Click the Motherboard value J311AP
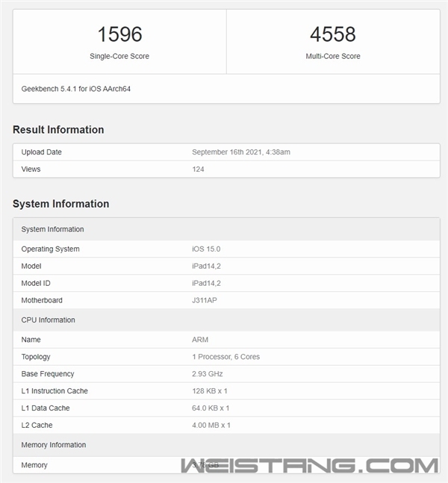This screenshot has height=483, width=448. [205, 301]
